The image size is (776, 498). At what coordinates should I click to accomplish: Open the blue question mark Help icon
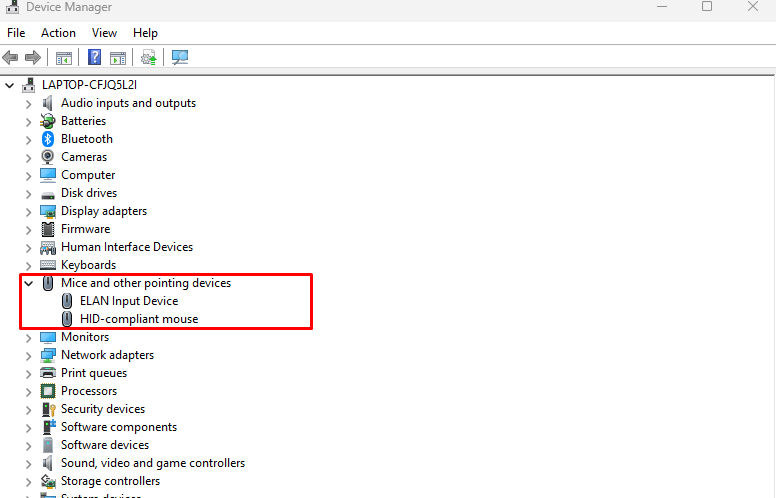[x=94, y=57]
